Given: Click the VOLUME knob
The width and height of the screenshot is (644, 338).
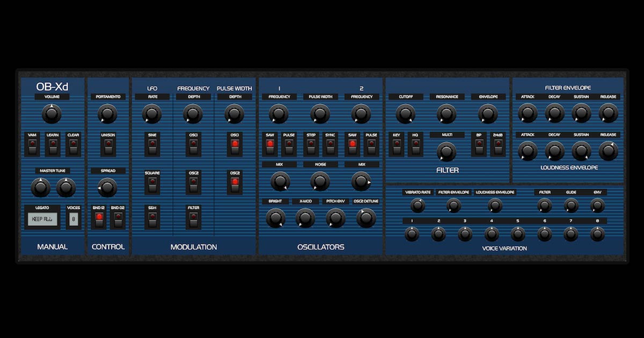Looking at the screenshot, I should coord(52,114).
